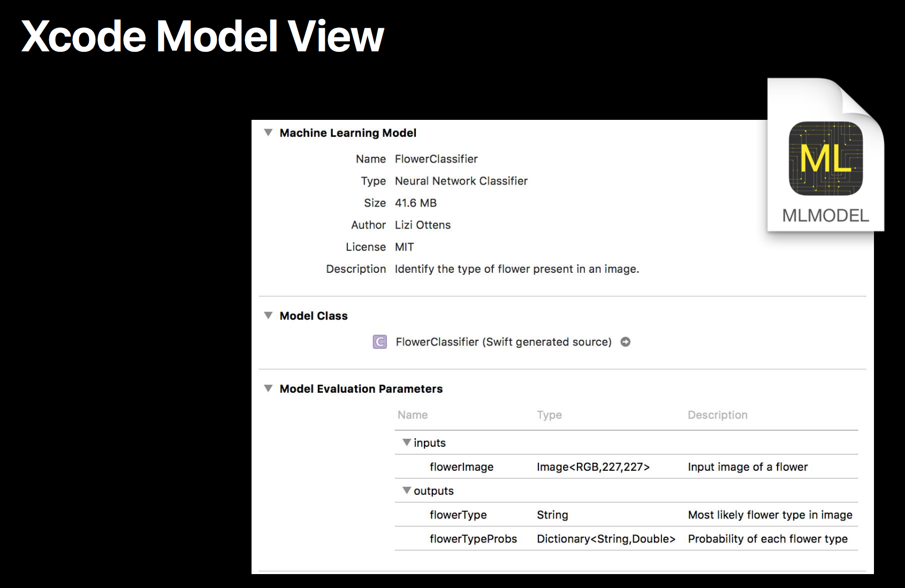Select the flowerTypeProbs output row

click(473, 539)
